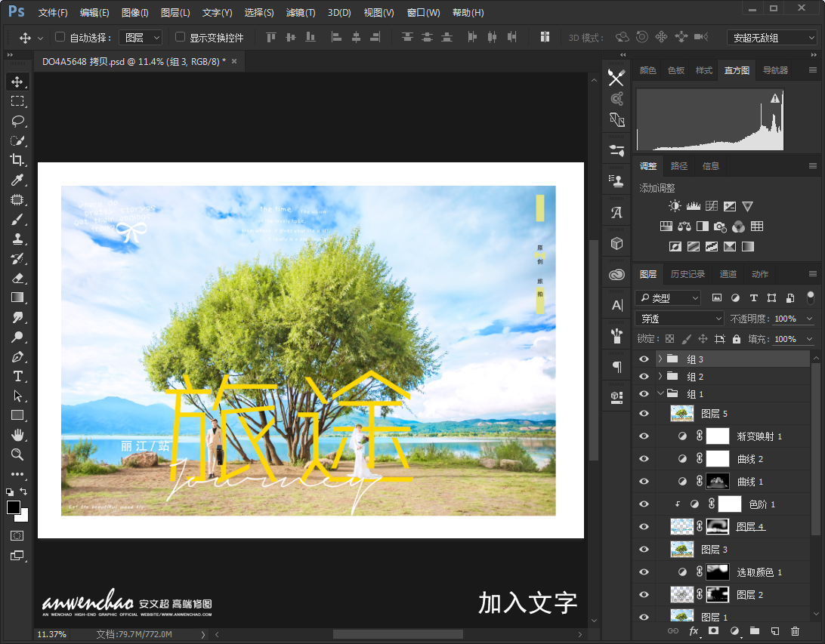Image resolution: width=825 pixels, height=644 pixels.
Task: Switch to the 导航器 tab
Action: pyautogui.click(x=775, y=70)
